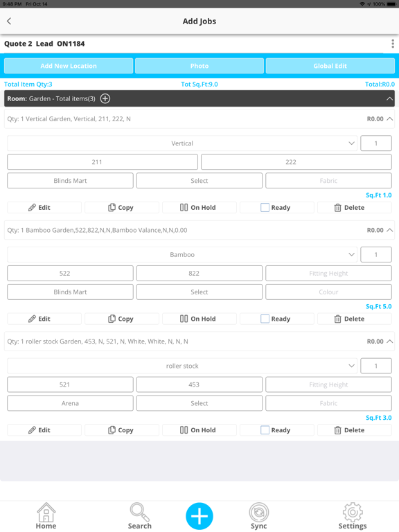The image size is (399, 532).
Task: Check Ready for the Bamboo item
Action: (265, 319)
